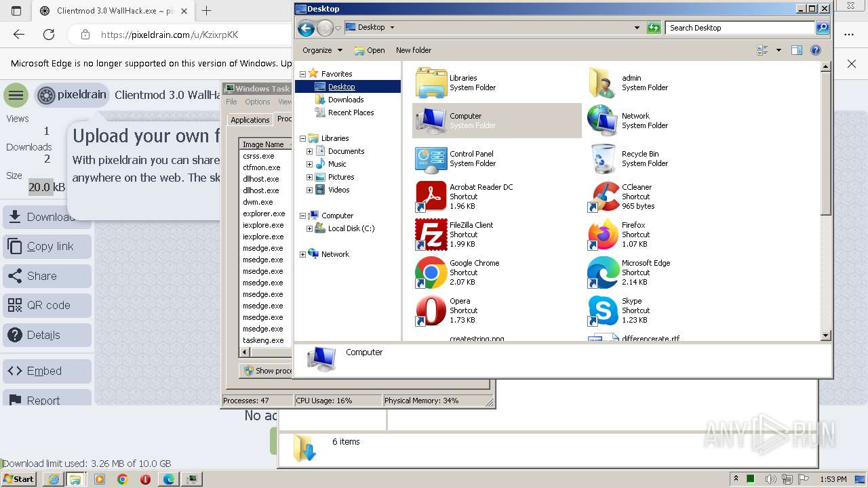Open new Edge tab with plus icon
Screen dimensions: 868x488
pos(207,11)
